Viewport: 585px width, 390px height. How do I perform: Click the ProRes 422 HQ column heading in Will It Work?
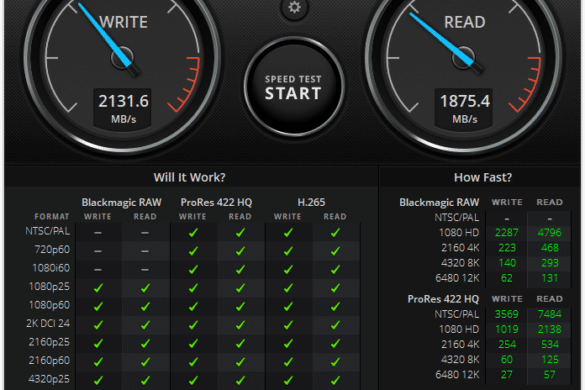(216, 202)
